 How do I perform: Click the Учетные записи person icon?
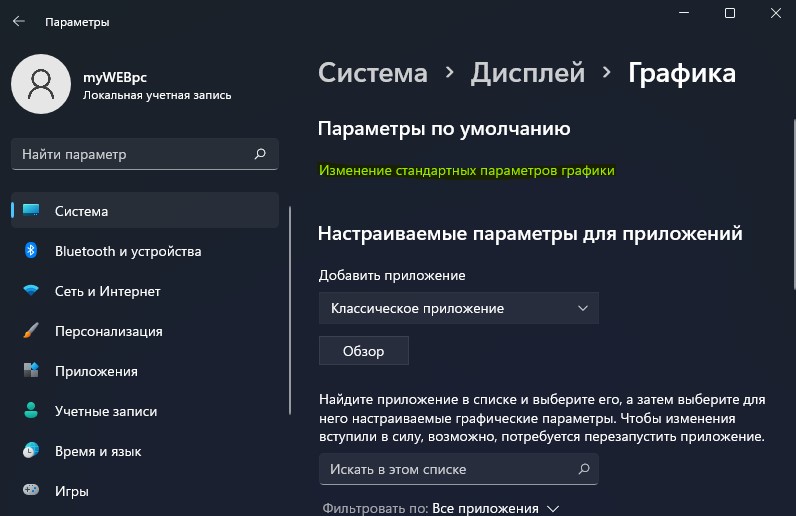pyautogui.click(x=31, y=410)
